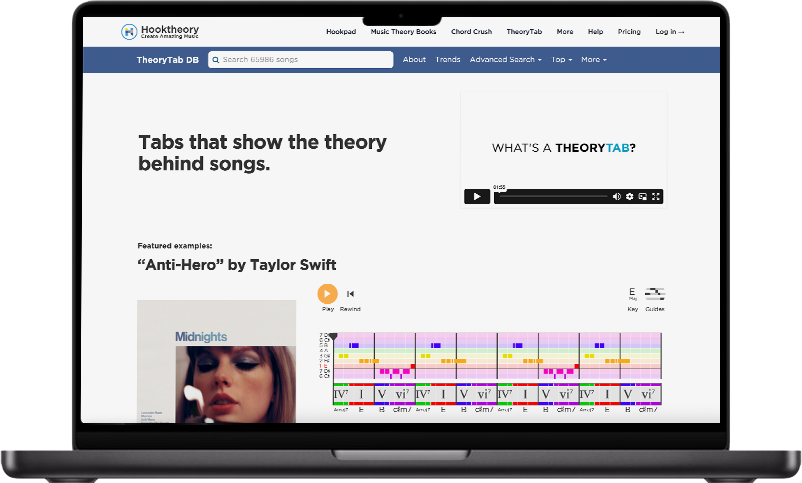The image size is (802, 483).
Task: Click the Midnights album cover
Action: (216, 361)
